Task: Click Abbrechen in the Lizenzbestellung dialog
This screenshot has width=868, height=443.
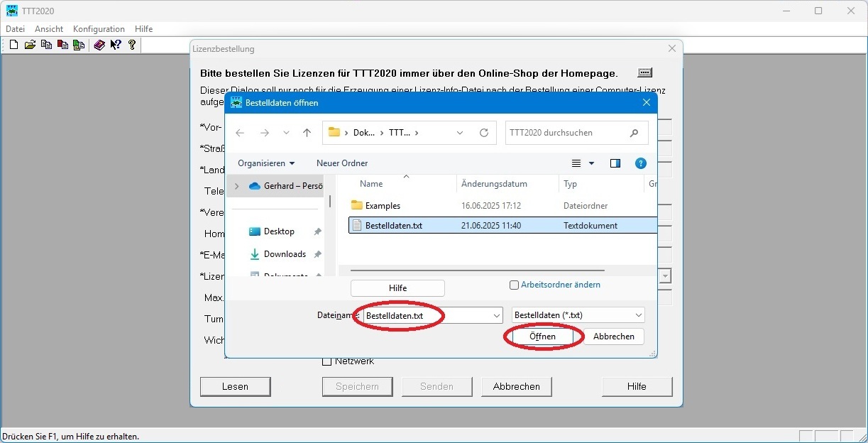Action: (517, 387)
